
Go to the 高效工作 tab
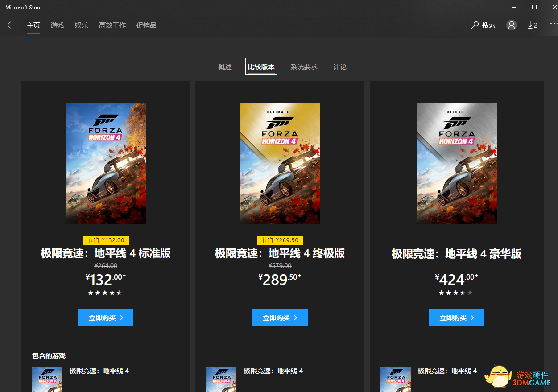tap(112, 25)
